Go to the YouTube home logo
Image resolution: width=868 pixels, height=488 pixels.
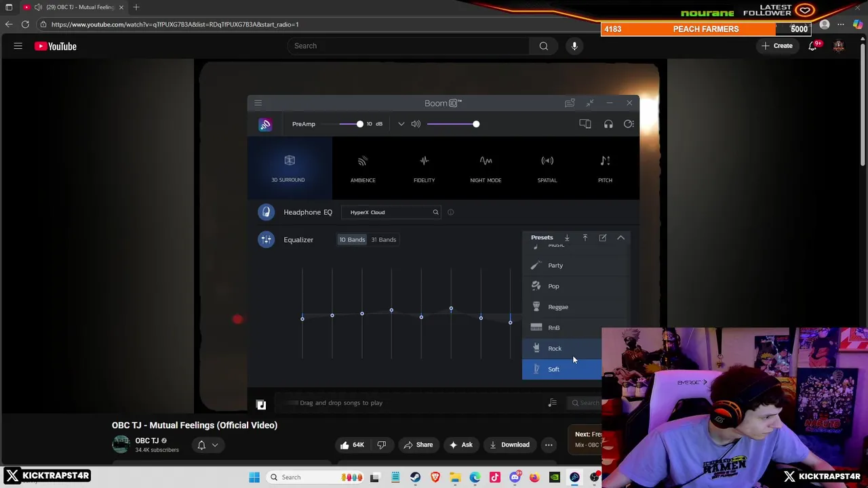click(x=56, y=46)
